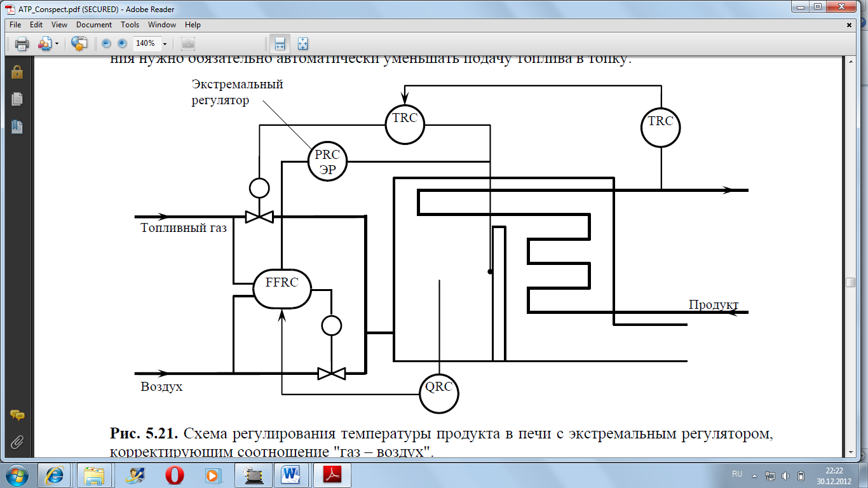Open the Opera browser taskbar icon
The height and width of the screenshot is (488, 868).
click(x=176, y=475)
